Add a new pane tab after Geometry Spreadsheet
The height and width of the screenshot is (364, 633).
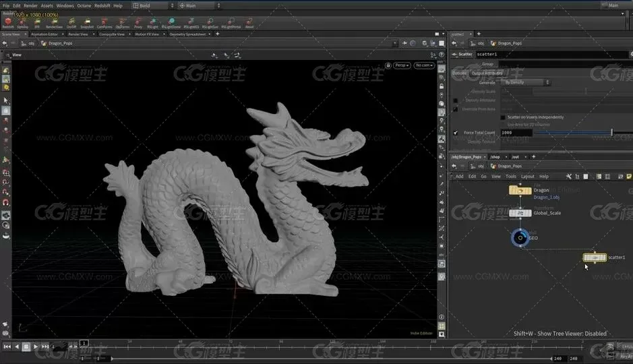pos(218,34)
